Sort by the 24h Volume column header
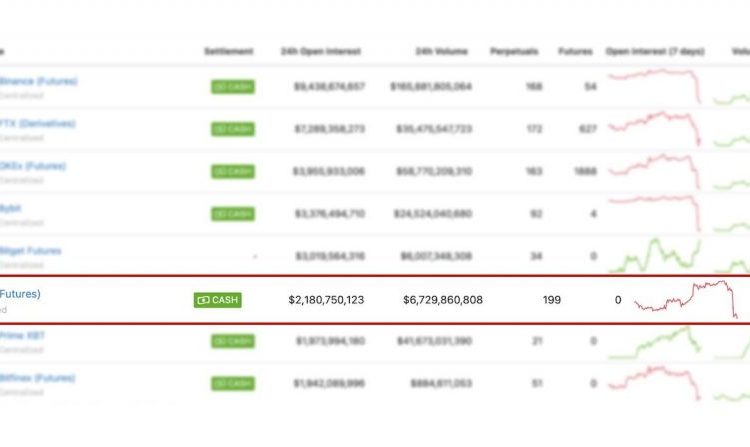Viewport: 750px width, 447px height. coord(441,51)
